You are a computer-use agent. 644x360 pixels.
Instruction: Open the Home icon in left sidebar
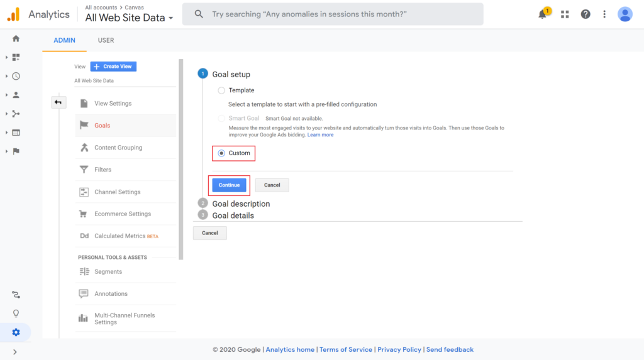click(x=16, y=38)
